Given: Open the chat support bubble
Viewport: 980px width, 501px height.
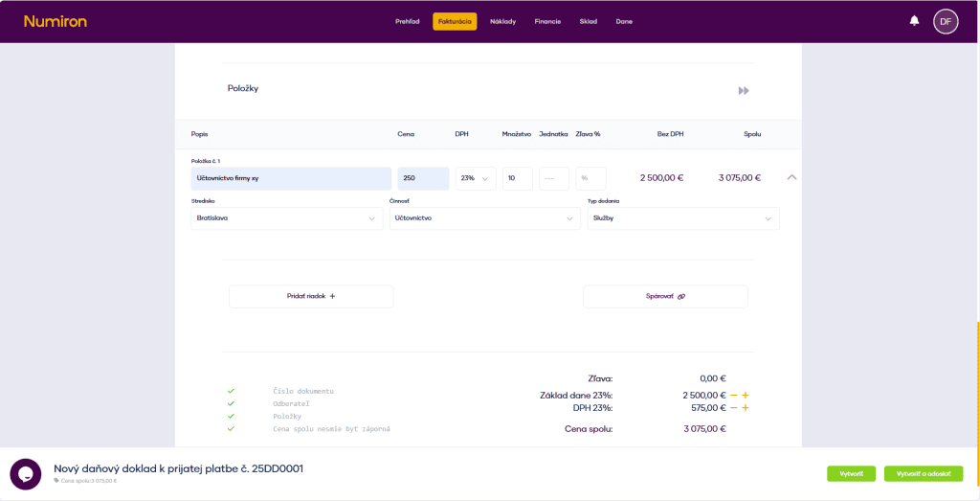Looking at the screenshot, I should tap(25, 474).
